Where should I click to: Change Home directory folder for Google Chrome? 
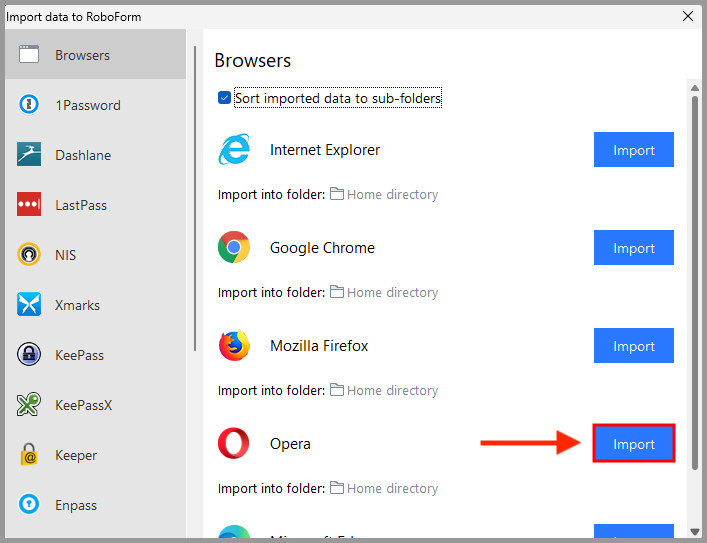pyautogui.click(x=392, y=292)
